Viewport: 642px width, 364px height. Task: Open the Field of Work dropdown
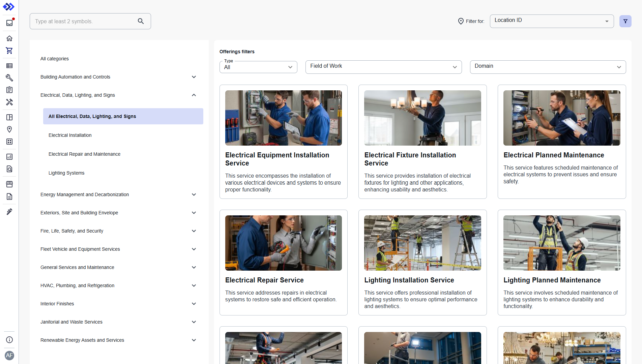(383, 67)
